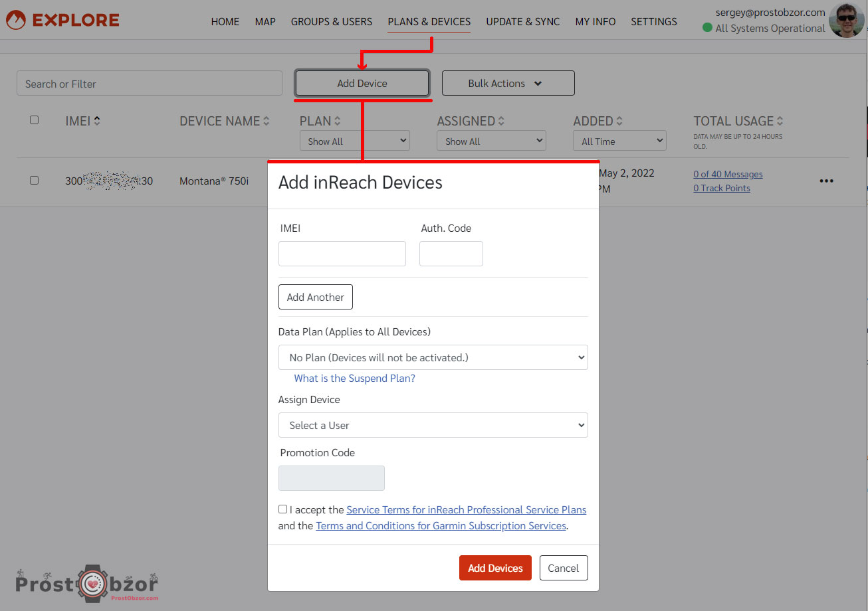Follow the 'What is the Suspend Plan?' link
Image resolution: width=868 pixels, height=611 pixels.
[x=354, y=379]
